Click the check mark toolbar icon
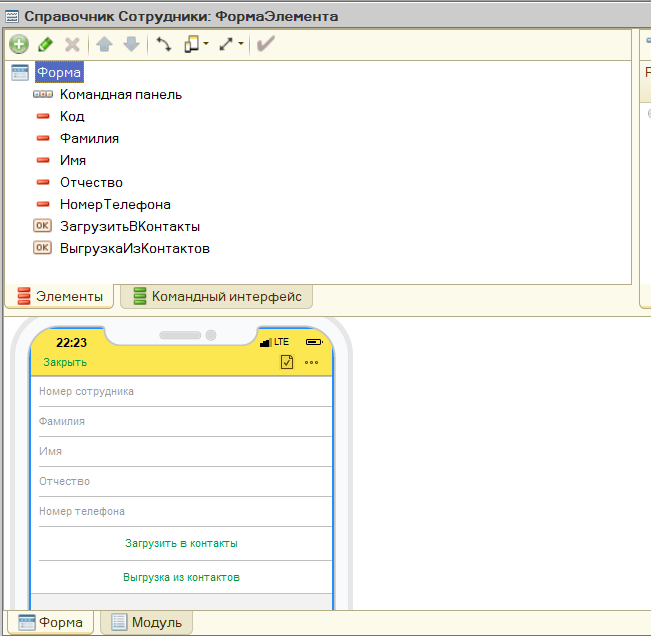The width and height of the screenshot is (651, 636). tap(266, 44)
